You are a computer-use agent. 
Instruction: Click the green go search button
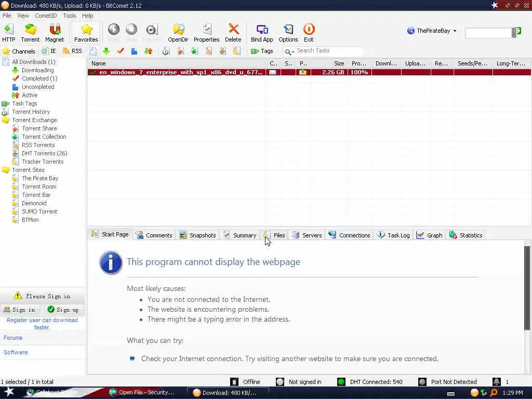click(518, 32)
